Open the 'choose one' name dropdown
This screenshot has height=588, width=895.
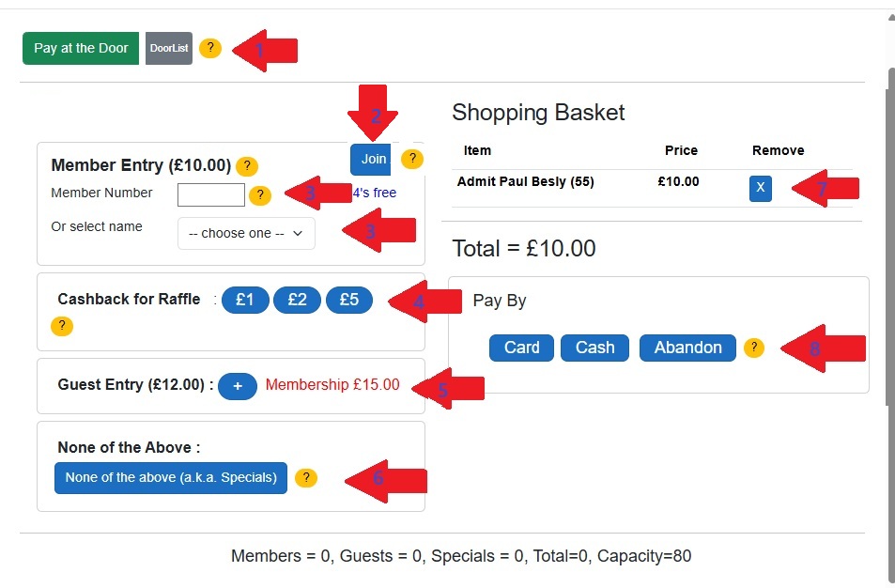point(246,233)
